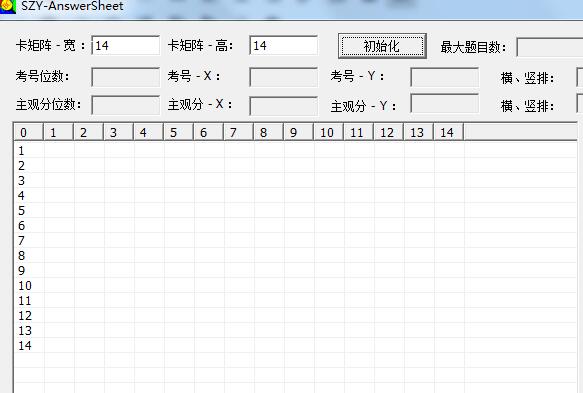Select grid column header 13
Image resolution: width=583 pixels, height=393 pixels.
pos(419,132)
